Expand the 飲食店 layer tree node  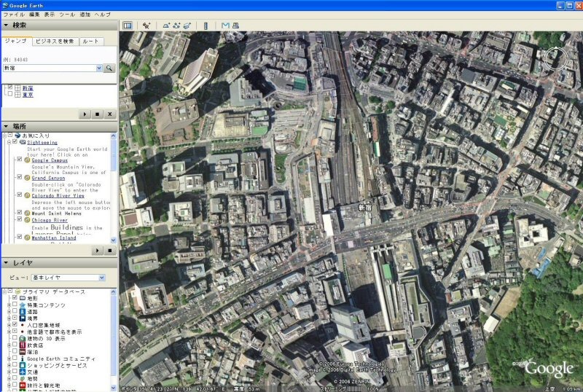(x=9, y=345)
